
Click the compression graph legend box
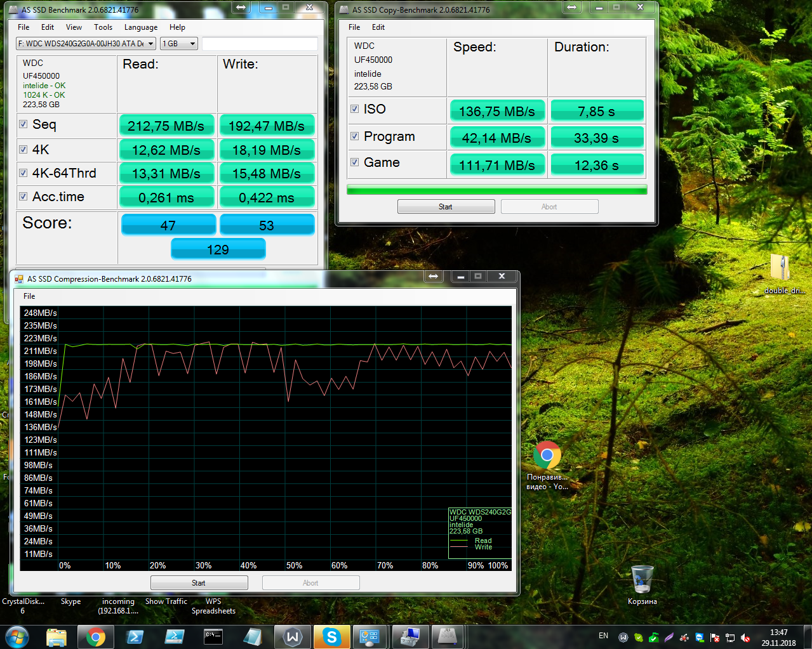point(480,533)
